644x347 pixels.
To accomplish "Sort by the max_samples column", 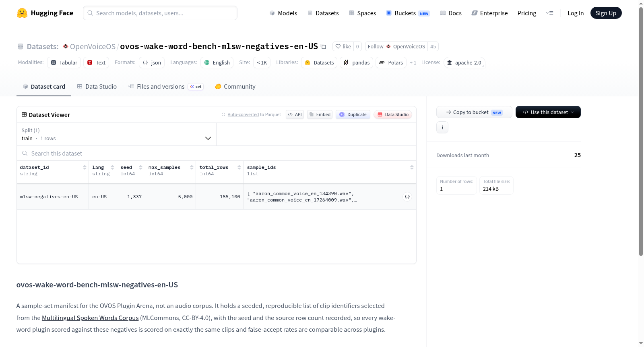I will click(x=192, y=167).
